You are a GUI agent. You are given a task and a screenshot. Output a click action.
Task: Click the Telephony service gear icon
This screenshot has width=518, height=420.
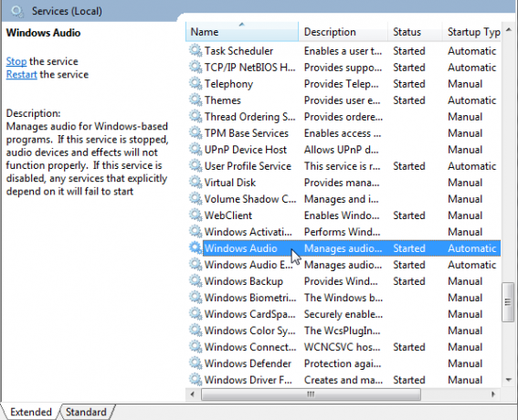[196, 84]
